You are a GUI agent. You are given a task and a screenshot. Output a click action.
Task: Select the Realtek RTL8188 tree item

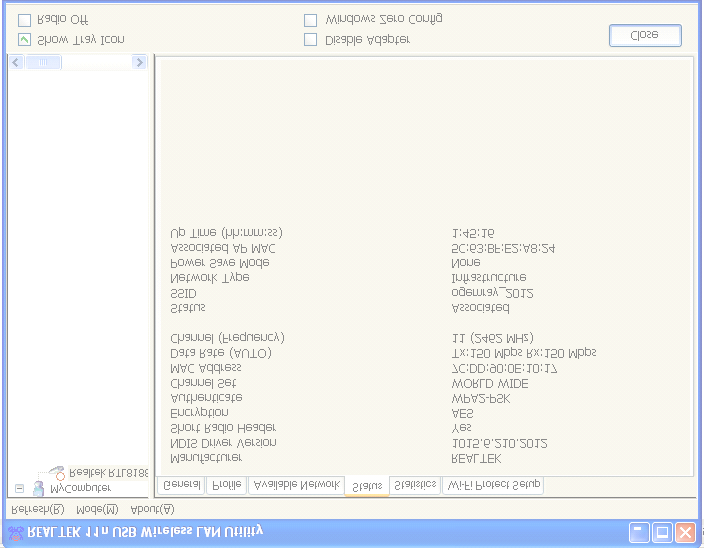[x=109, y=473]
